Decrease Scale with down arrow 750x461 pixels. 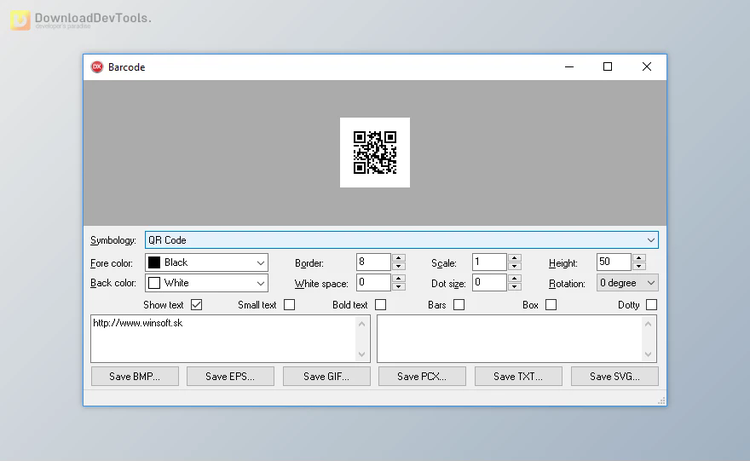tap(514, 266)
